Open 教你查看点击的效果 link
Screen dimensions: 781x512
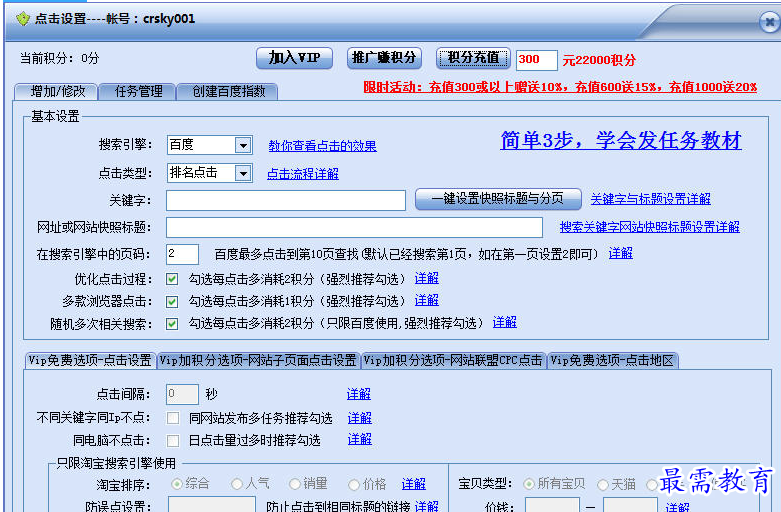click(322, 146)
